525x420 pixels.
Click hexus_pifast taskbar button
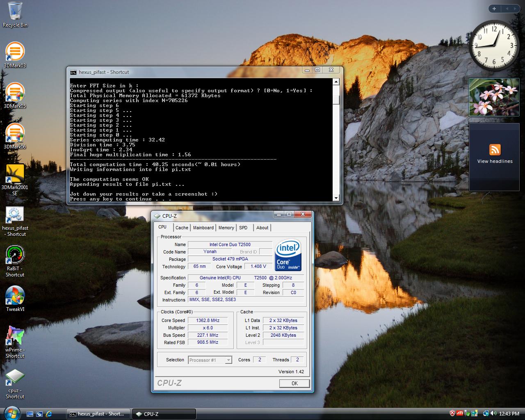coord(98,414)
